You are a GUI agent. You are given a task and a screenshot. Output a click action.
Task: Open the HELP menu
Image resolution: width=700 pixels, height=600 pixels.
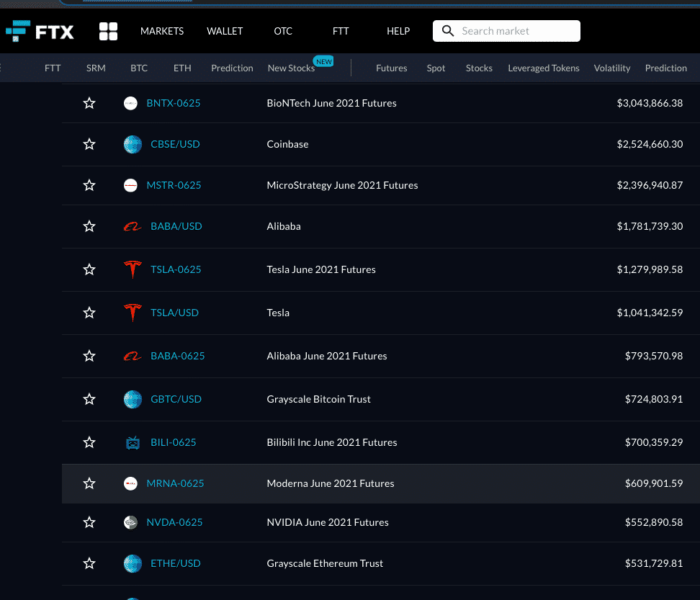tap(398, 31)
